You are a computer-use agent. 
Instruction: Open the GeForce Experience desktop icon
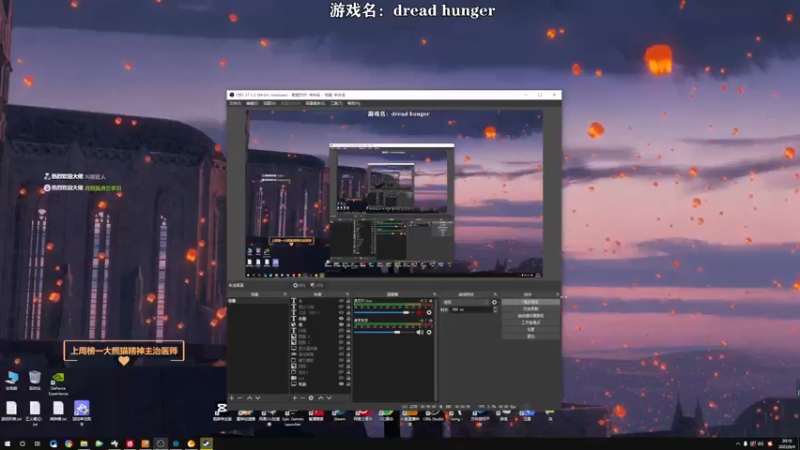58,383
